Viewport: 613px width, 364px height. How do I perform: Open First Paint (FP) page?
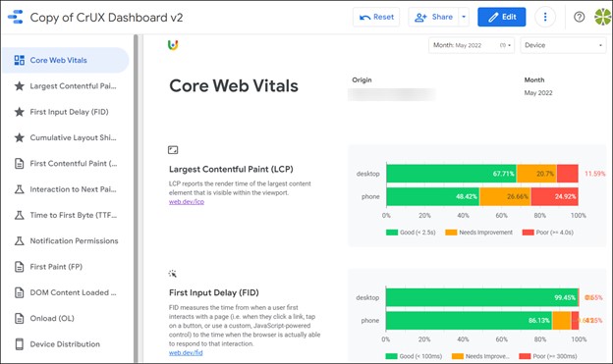tap(66, 266)
